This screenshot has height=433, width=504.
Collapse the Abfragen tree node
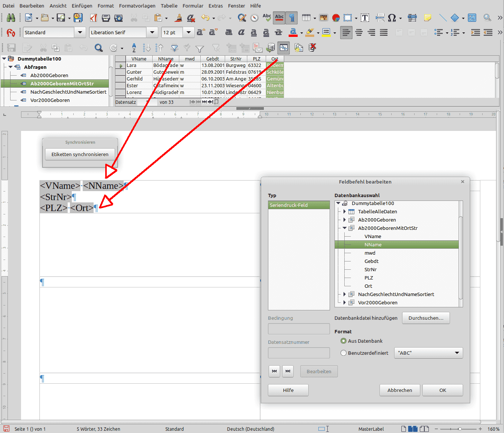point(11,67)
